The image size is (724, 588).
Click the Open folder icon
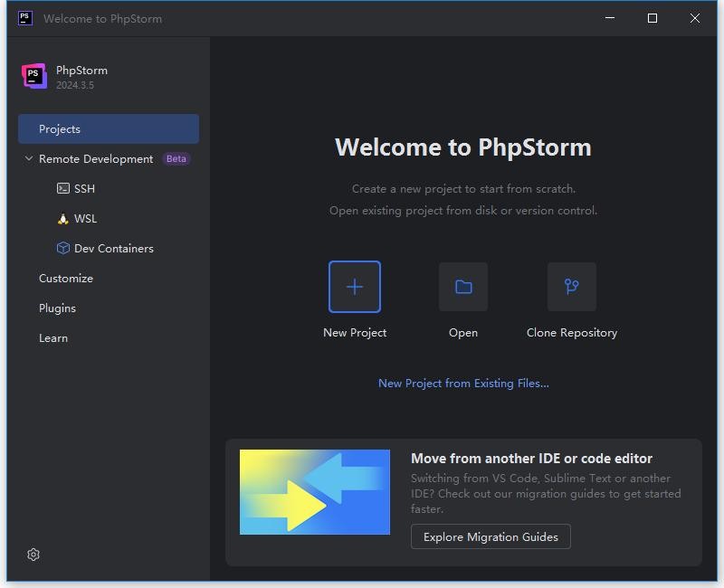click(x=463, y=287)
